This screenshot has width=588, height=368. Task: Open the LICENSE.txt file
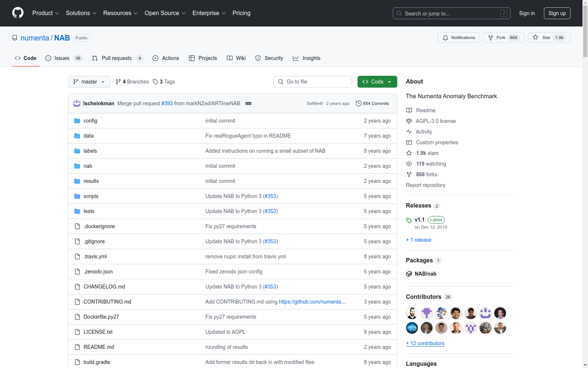pyautogui.click(x=98, y=332)
